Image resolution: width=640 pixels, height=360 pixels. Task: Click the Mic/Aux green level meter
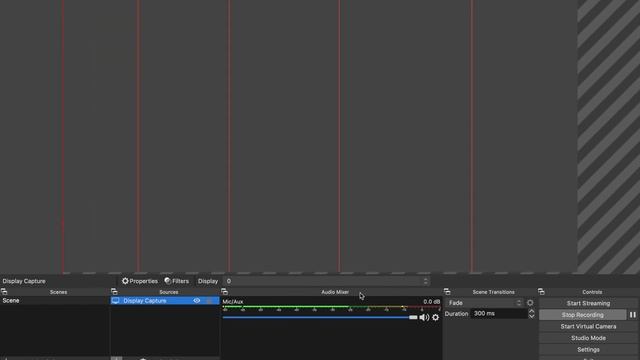(x=331, y=307)
